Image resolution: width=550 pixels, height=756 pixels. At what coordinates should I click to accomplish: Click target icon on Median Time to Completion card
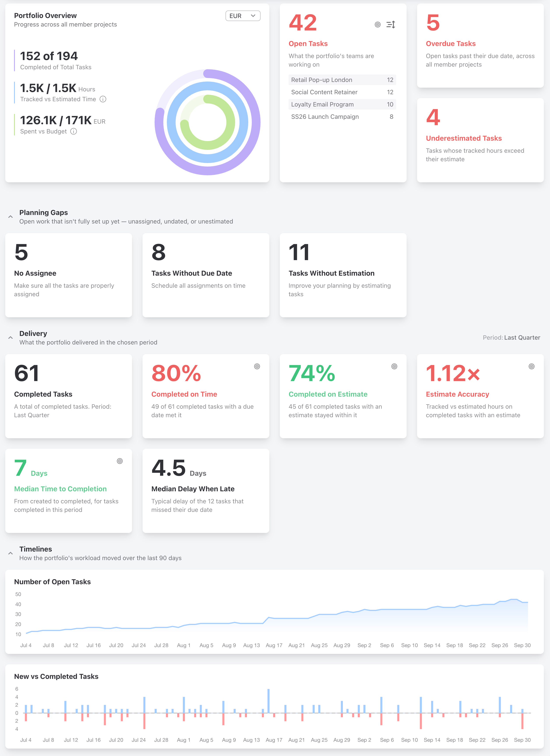pos(120,461)
